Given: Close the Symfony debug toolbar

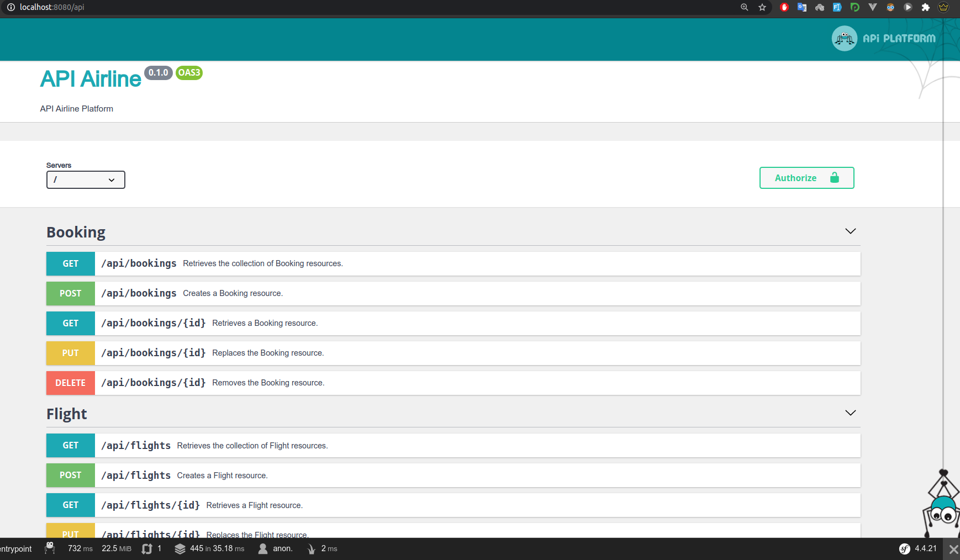Looking at the screenshot, I should [x=953, y=549].
